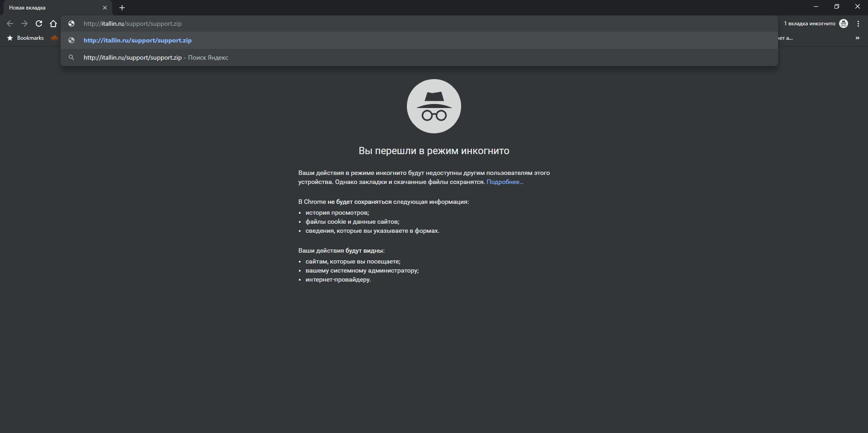868x433 pixels.
Task: Click the "1 вкладка инкогнито" label
Action: (809, 24)
